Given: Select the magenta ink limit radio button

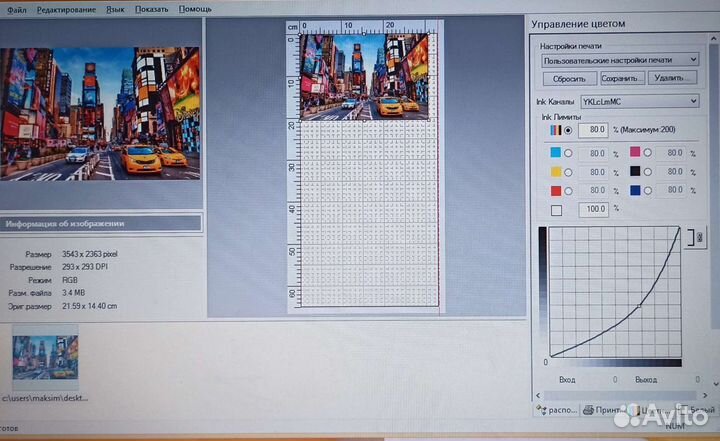Looking at the screenshot, I should pyautogui.click(x=648, y=153).
